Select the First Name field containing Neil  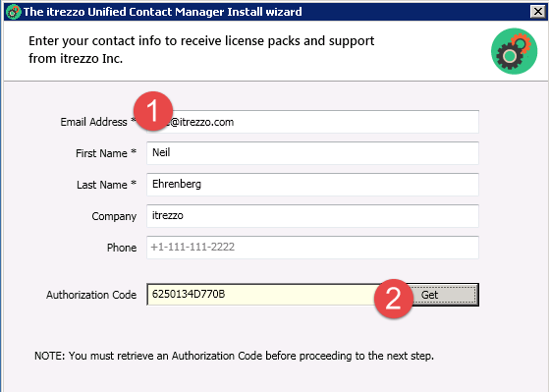pyautogui.click(x=312, y=152)
